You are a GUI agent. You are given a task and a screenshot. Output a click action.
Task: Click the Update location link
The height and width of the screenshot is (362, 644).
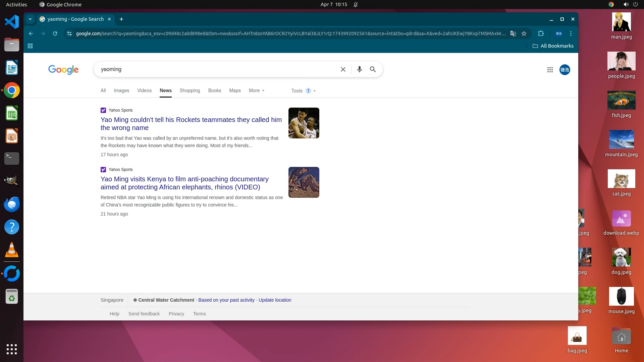click(x=275, y=300)
